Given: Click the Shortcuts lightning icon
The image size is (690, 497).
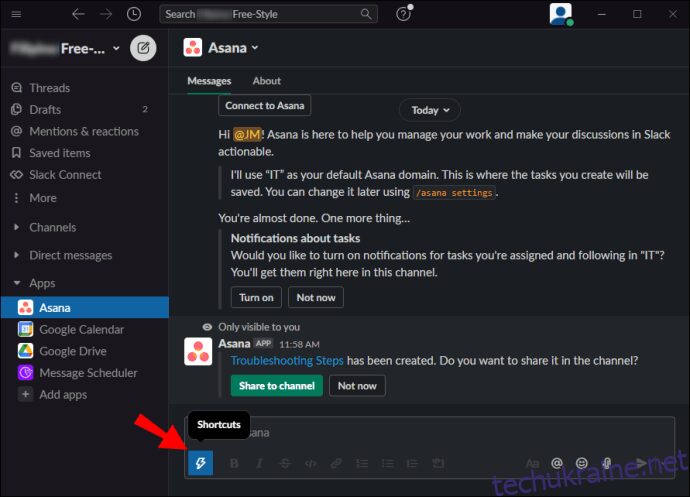Looking at the screenshot, I should pos(200,463).
